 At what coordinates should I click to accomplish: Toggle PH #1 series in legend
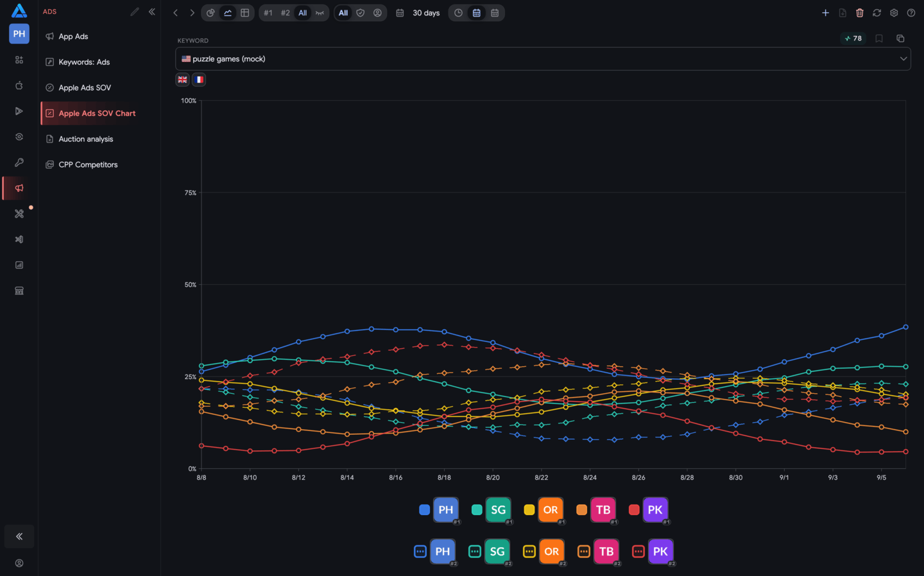point(440,511)
